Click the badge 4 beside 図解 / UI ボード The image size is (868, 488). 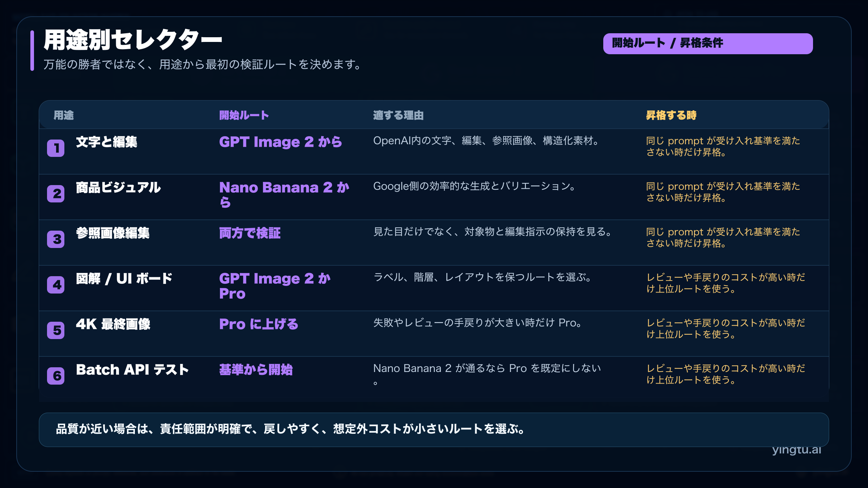(56, 285)
